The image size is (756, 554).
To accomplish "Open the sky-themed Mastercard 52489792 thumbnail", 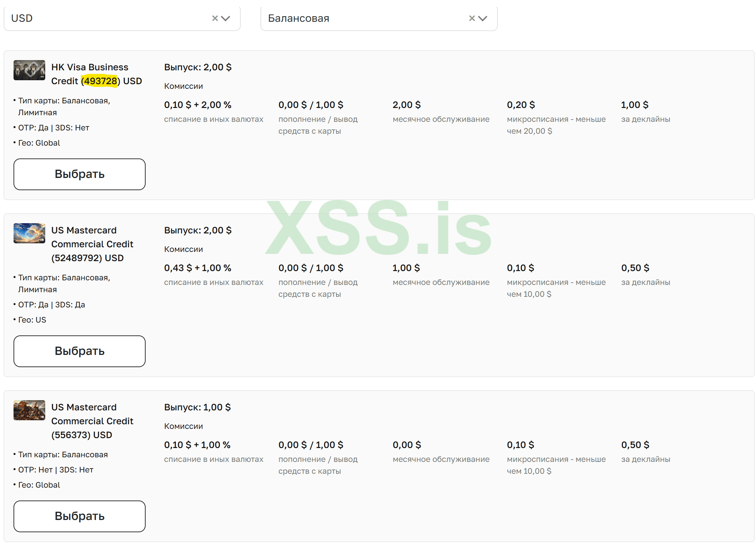I will pyautogui.click(x=29, y=233).
